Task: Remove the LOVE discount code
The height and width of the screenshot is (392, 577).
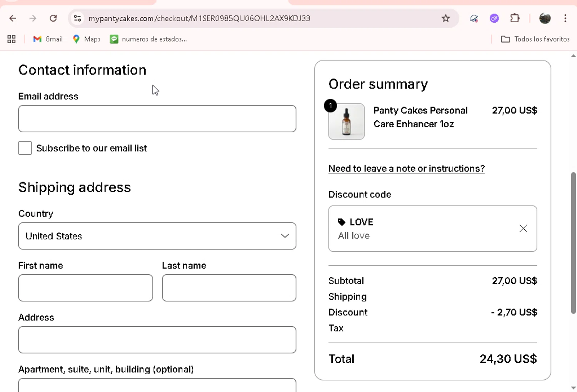Action: tap(523, 229)
